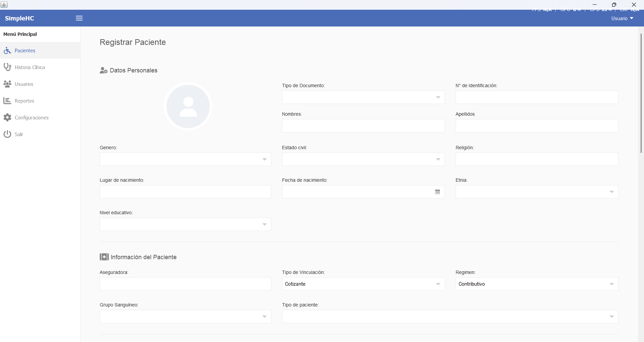Click the Configuraciones gear icon

[7, 118]
